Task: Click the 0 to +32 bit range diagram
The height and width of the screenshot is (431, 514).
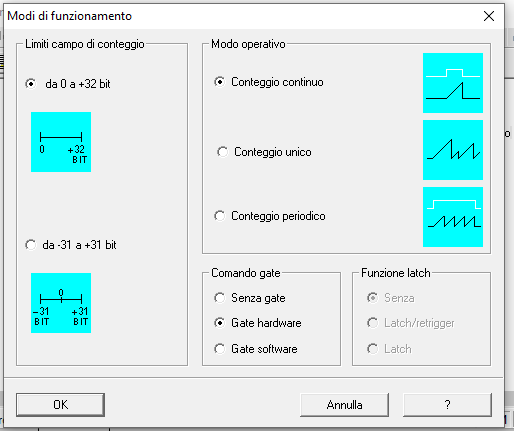Action: (61, 142)
